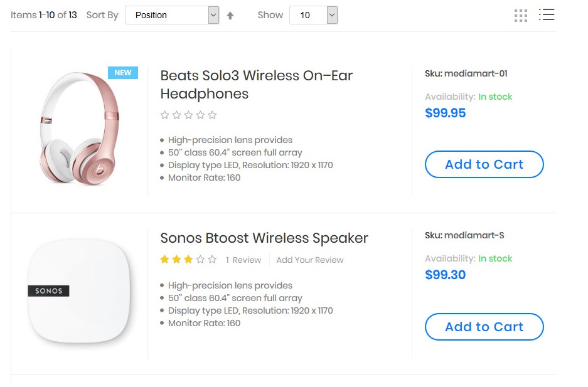View the Sonos speaker product image
The width and height of the screenshot is (588, 387).
click(x=80, y=292)
